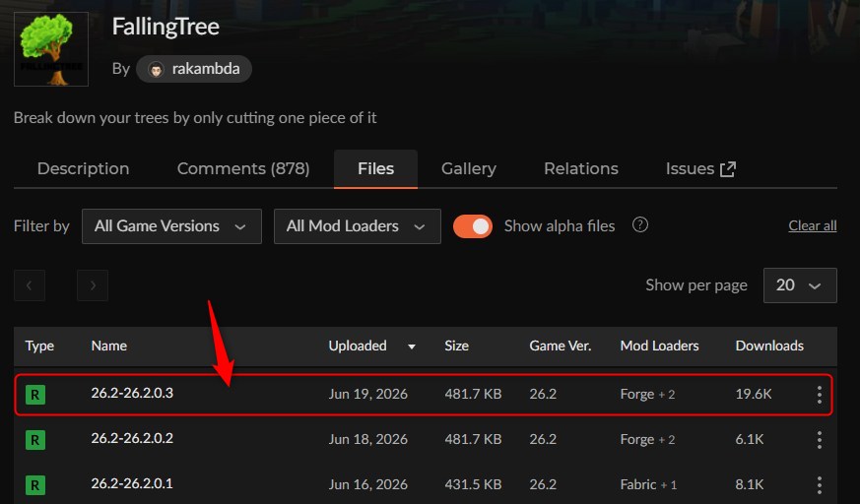This screenshot has width=860, height=504.
Task: Click Forge + 2 loaders in 26.2-26.2.0.2 row
Action: (648, 439)
